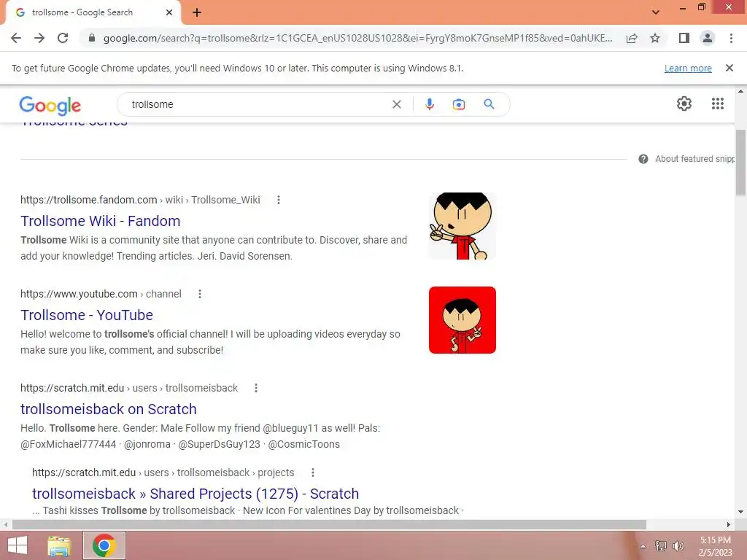Click the scratch.mit.edu users trollsomeisback URL
This screenshot has width=747, height=560.
click(x=129, y=388)
